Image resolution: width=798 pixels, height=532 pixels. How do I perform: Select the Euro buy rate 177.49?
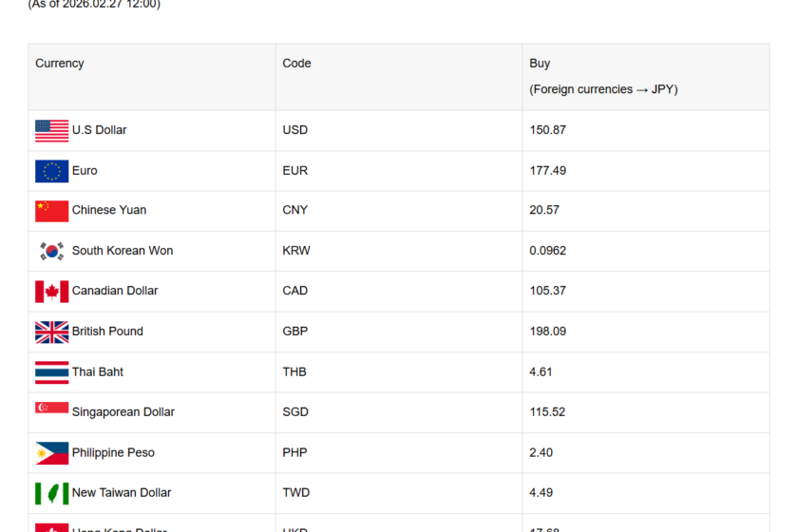(x=547, y=171)
